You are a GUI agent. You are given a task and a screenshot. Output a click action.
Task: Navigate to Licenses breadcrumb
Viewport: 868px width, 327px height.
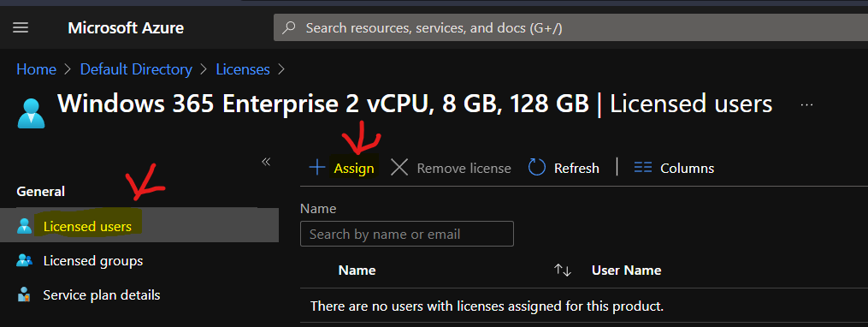243,69
